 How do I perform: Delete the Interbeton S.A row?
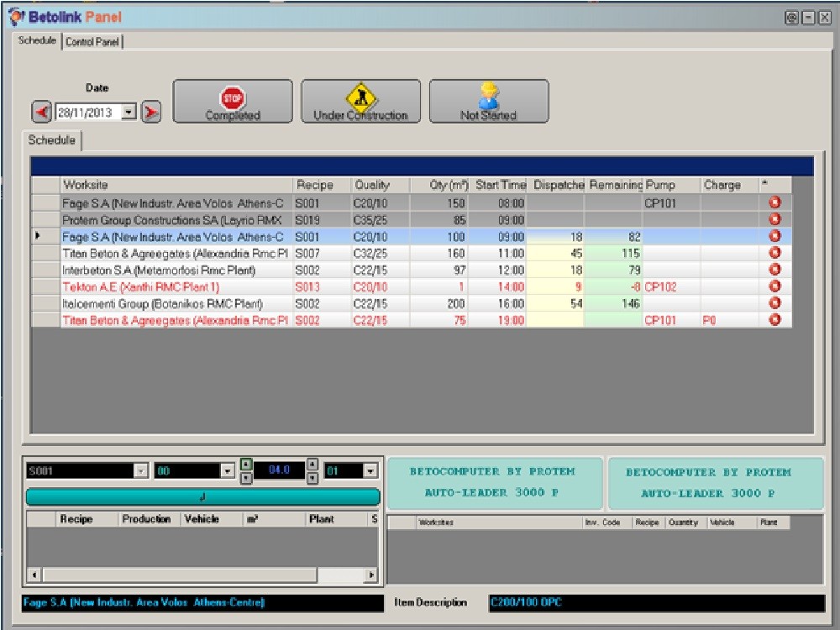(x=774, y=269)
